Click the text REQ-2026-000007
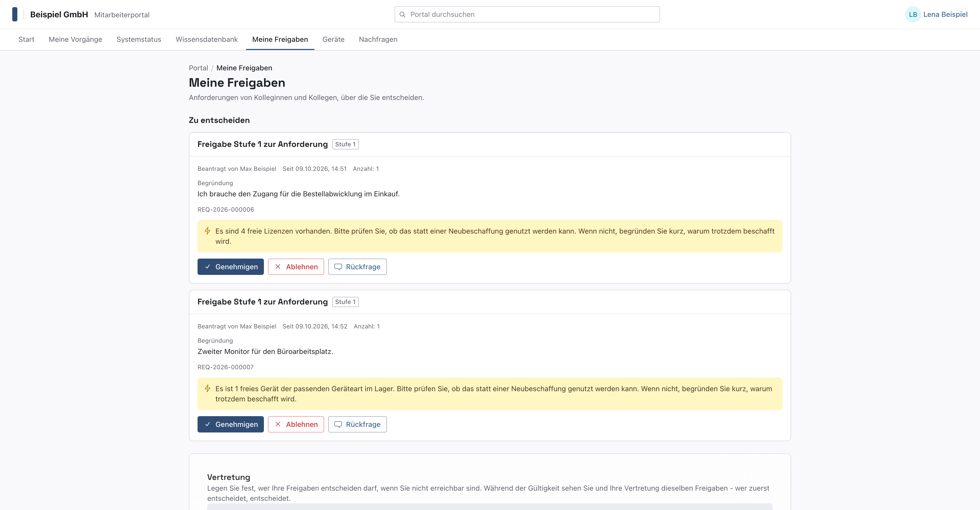Viewport: 980px width, 510px height. tap(226, 367)
